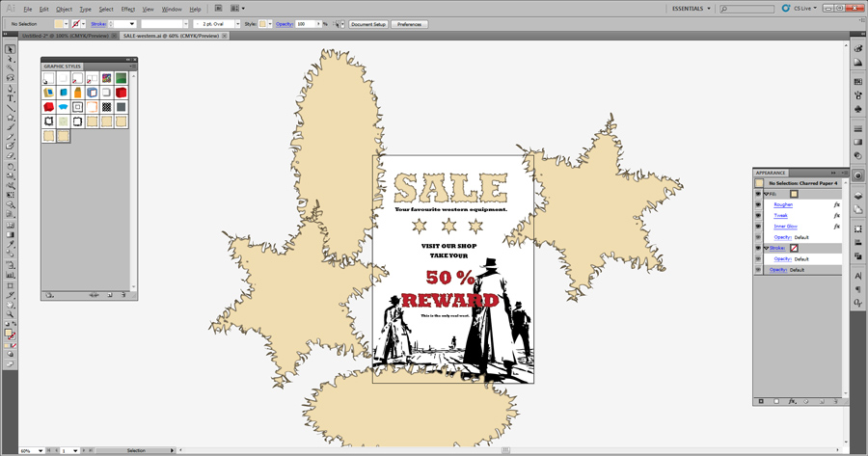868x456 pixels.
Task: Select the Selection arrow tool
Action: point(11,48)
